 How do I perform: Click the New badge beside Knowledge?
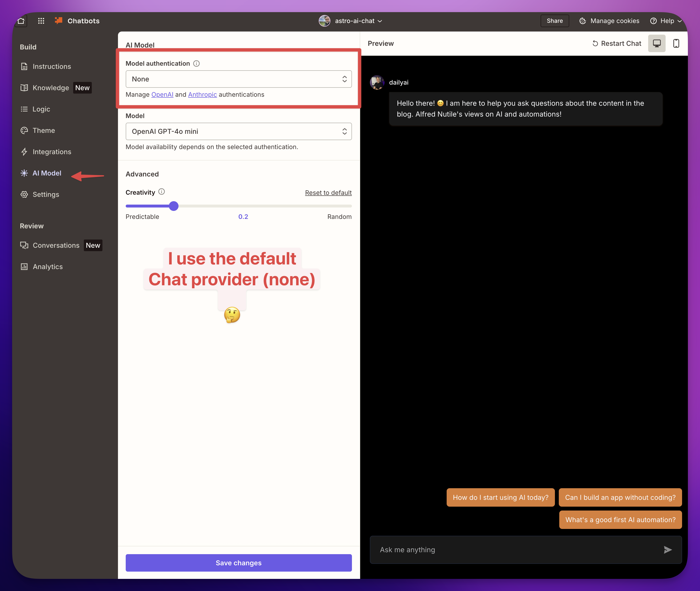82,88
